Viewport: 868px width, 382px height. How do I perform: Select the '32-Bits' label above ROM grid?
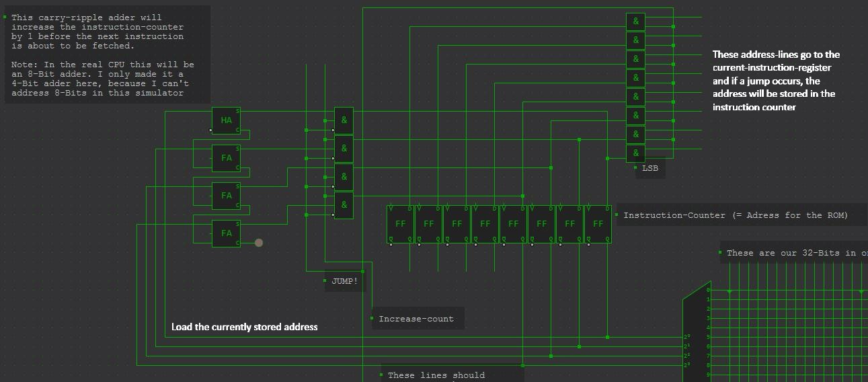click(x=793, y=253)
